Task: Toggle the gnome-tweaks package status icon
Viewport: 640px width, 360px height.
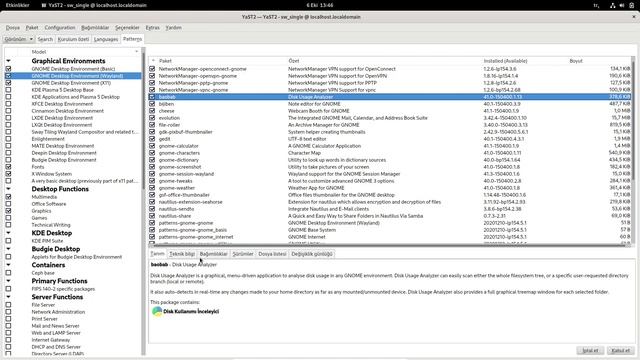Action: click(152, 181)
